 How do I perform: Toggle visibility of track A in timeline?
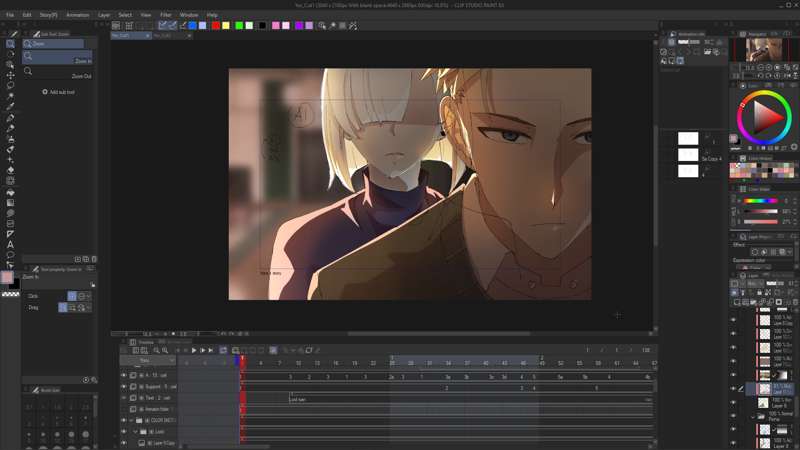tap(123, 375)
